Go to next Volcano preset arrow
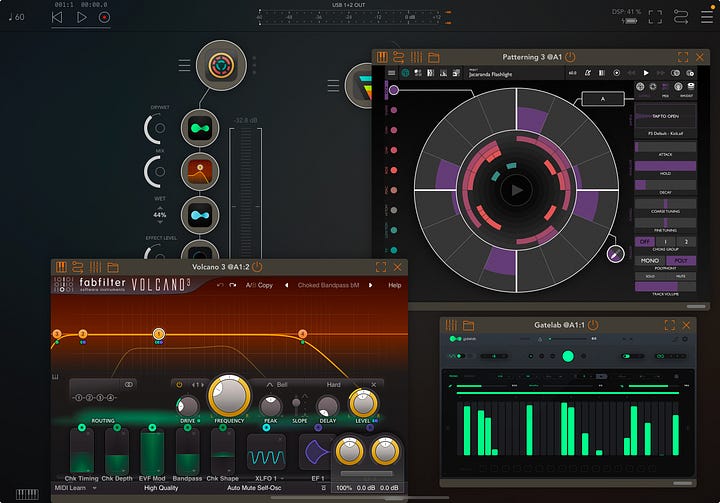This screenshot has height=503, width=720. pyautogui.click(x=371, y=285)
